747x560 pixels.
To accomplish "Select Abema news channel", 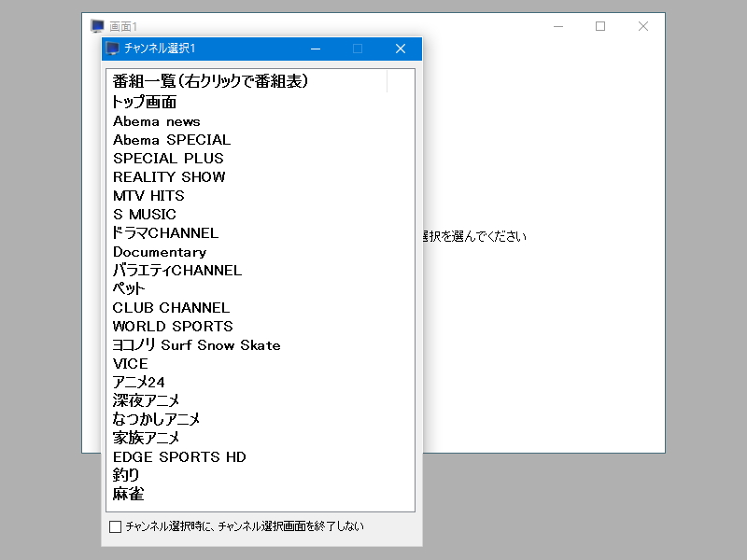I will click(156, 121).
